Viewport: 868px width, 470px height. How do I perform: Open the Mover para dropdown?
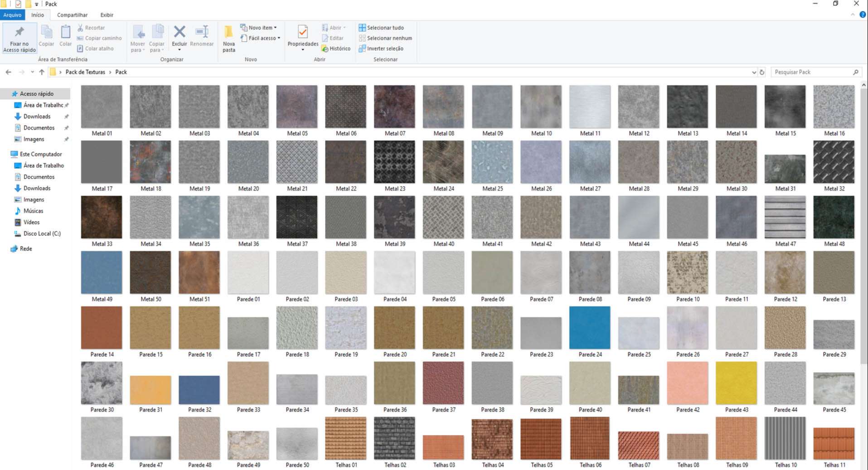[137, 38]
